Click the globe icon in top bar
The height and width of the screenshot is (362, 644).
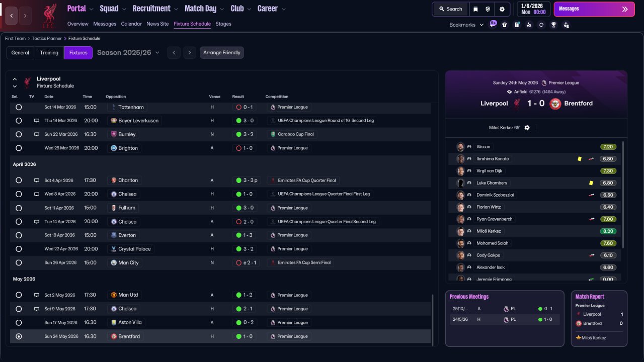click(489, 9)
